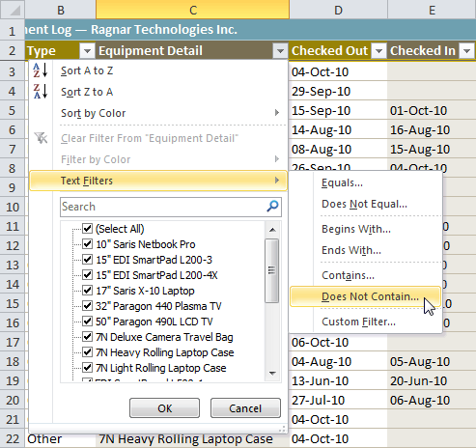The width and height of the screenshot is (476, 448).
Task: Open Custom Filter... dialog
Action: click(x=366, y=322)
